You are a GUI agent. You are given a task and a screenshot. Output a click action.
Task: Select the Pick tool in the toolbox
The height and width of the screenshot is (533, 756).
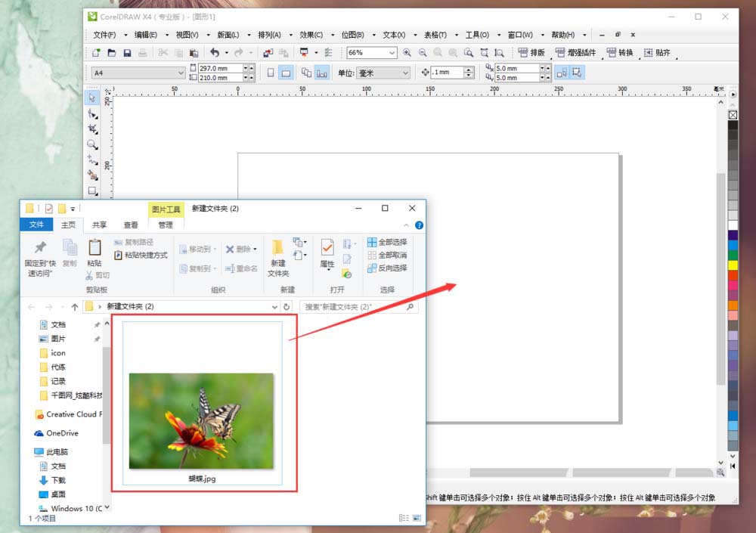pos(92,98)
